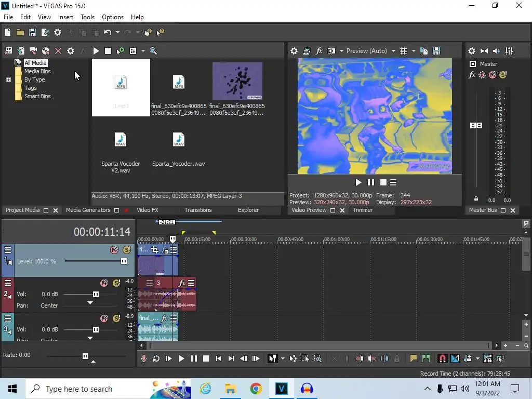Screen dimensions: 532x399
Task: Open a project via folder icon
Action: click(20, 32)
